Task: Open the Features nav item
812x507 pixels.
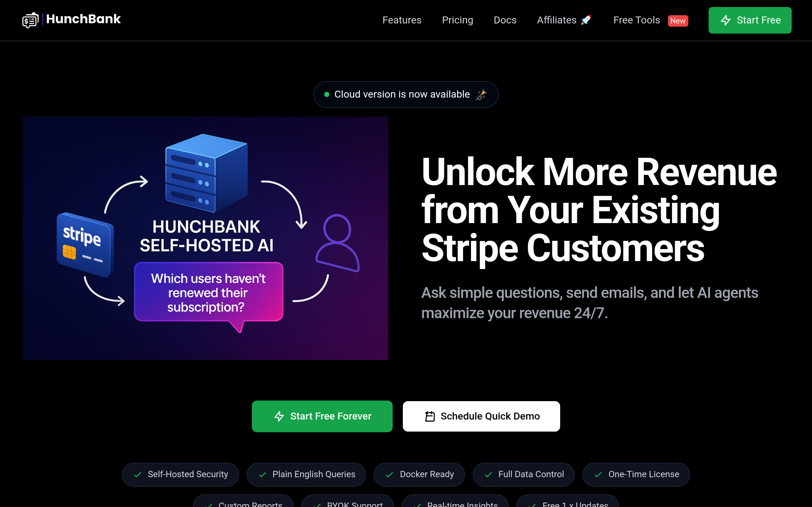Action: tap(402, 20)
